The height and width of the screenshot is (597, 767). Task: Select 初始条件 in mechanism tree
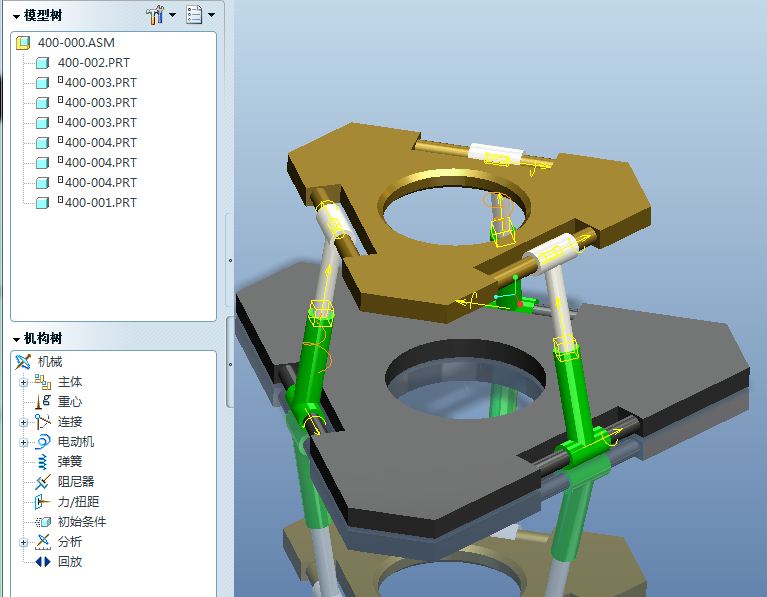(x=82, y=522)
